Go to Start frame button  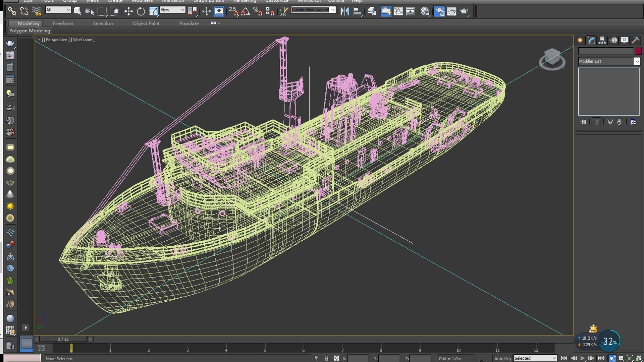pos(564,358)
